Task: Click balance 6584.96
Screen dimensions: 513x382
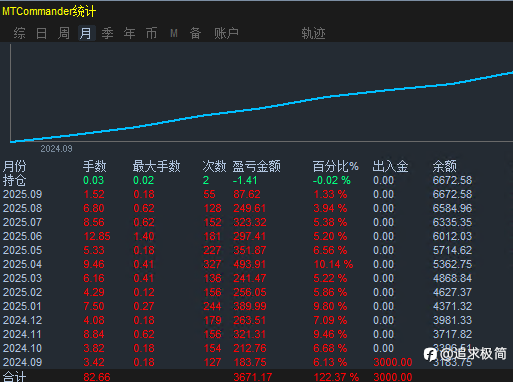Action: click(x=452, y=208)
